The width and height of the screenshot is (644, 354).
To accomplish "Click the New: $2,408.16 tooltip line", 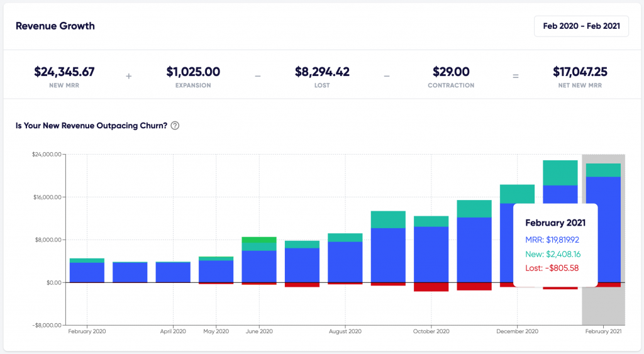I will 553,254.
